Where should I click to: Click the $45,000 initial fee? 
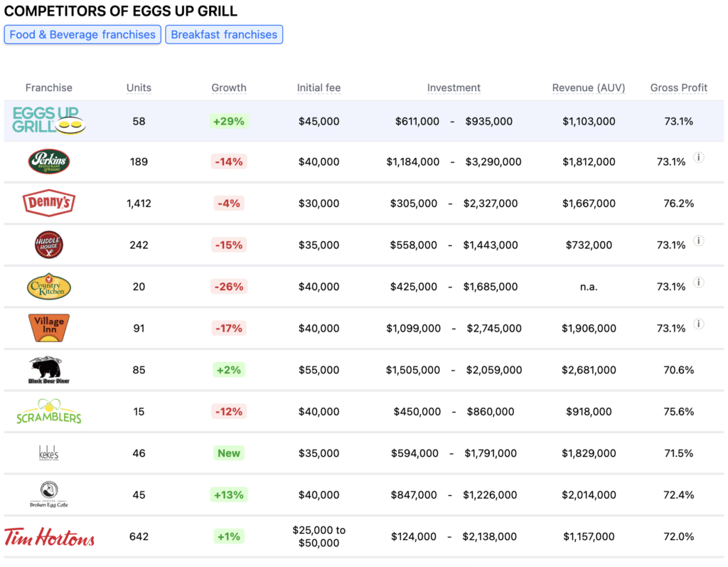[319, 122]
